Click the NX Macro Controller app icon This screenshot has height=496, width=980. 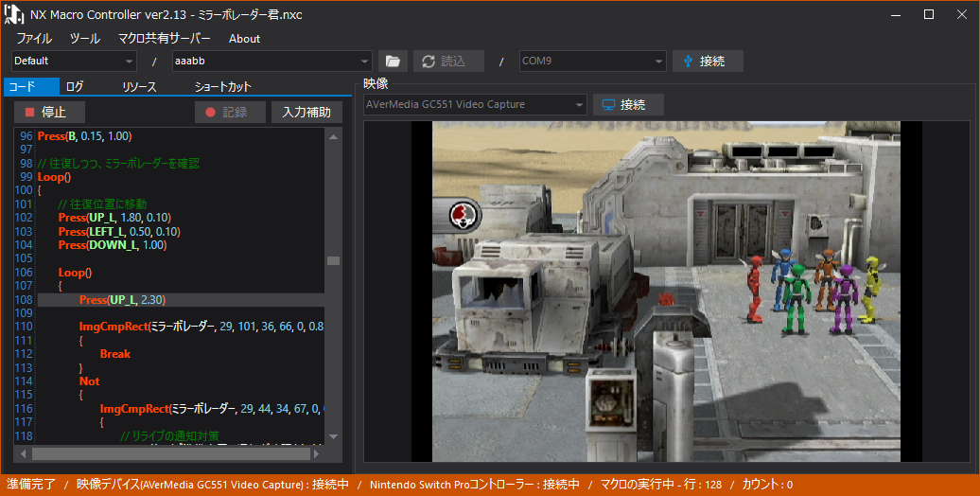coord(14,14)
